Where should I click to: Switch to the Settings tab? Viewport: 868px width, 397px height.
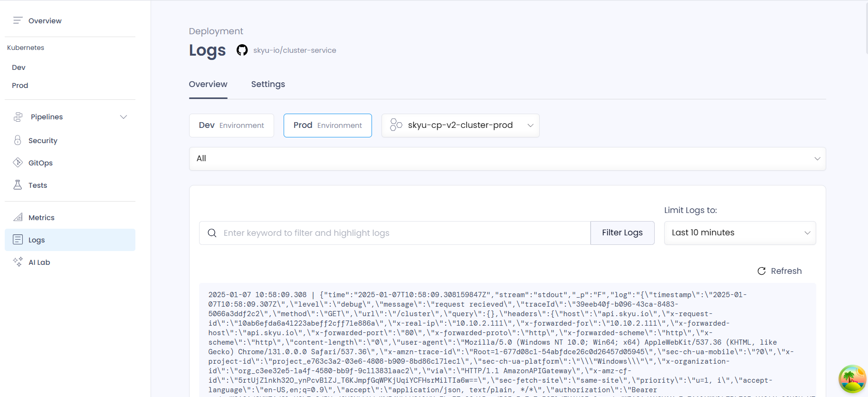point(268,84)
